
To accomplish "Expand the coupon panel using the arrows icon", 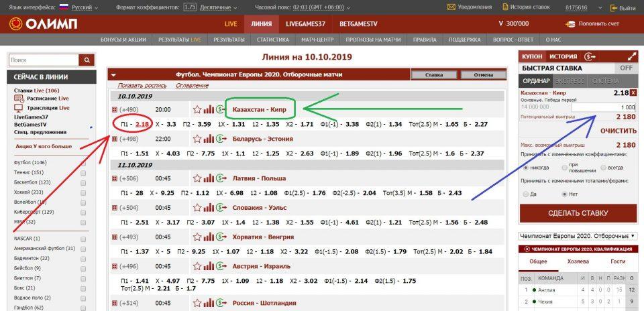I will click(631, 57).
